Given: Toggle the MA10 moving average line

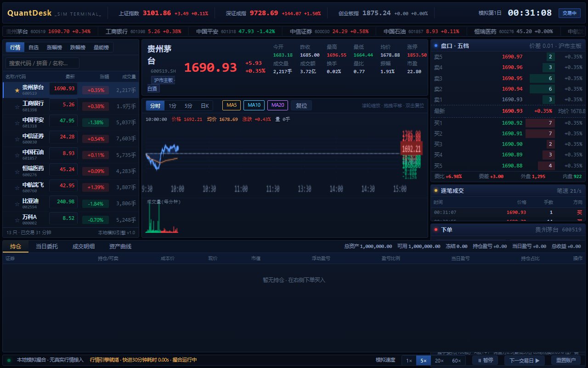Looking at the screenshot, I should pyautogui.click(x=254, y=105).
